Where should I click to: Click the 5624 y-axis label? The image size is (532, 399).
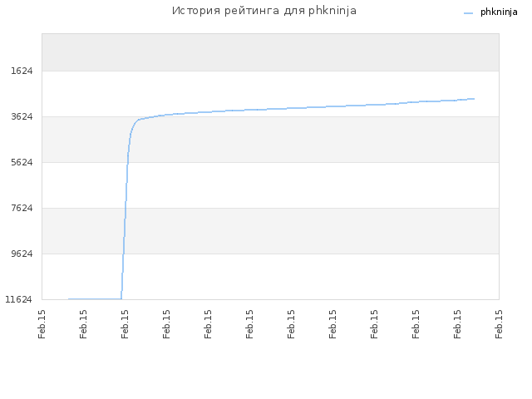[22, 163]
